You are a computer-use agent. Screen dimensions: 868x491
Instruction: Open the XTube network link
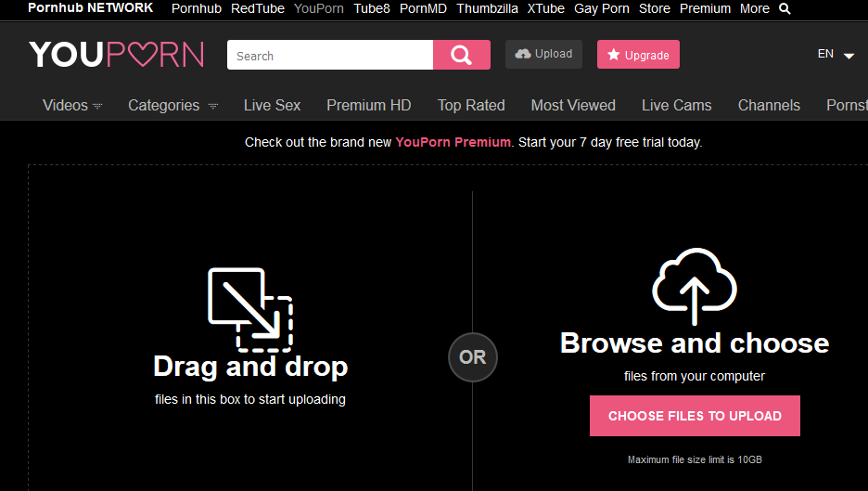(x=546, y=9)
